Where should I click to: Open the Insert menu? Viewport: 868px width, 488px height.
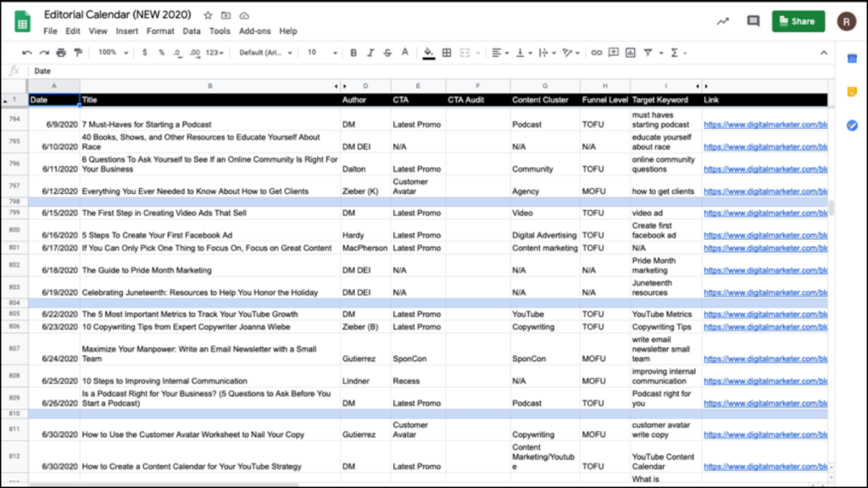tap(127, 31)
